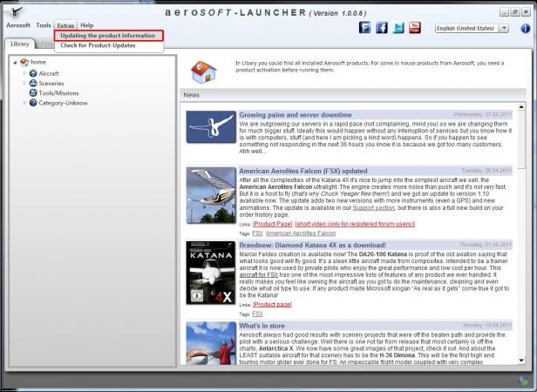
Task: Open the YouTube channel icon
Action: [x=415, y=27]
